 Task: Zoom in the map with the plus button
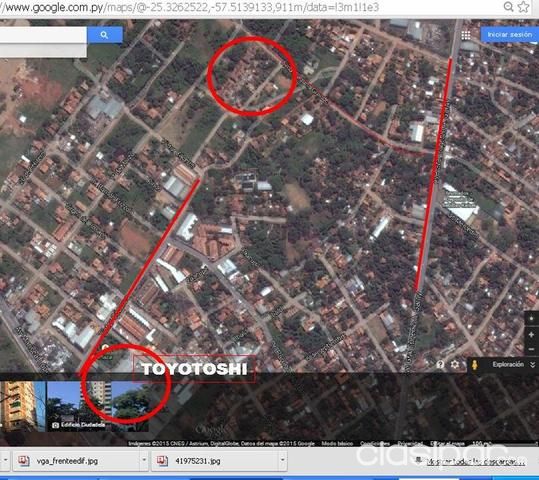[x=531, y=335]
